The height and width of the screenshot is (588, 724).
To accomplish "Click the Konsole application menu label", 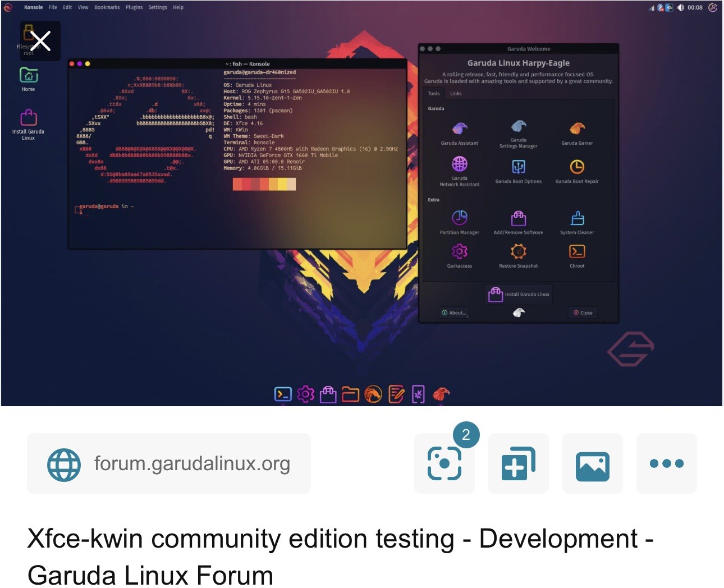I will point(33,7).
